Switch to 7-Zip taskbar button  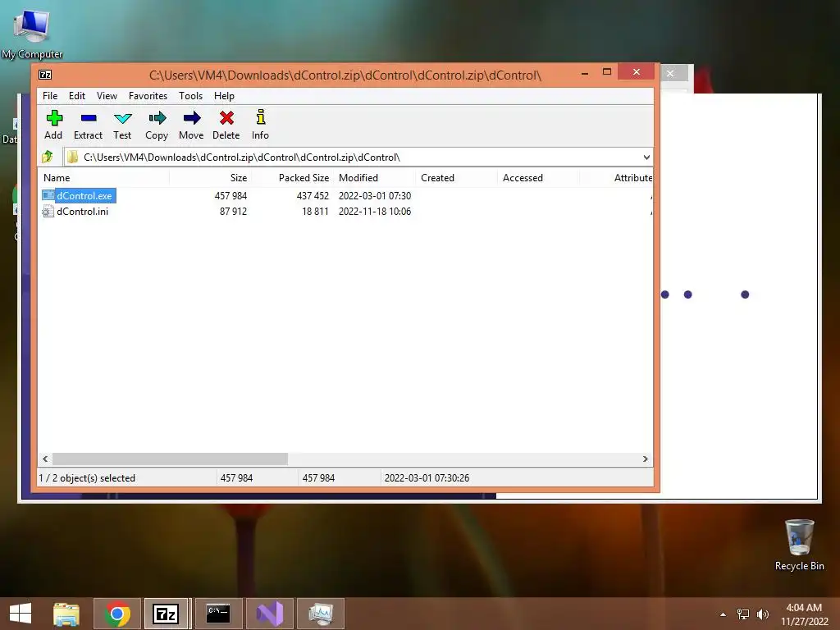click(x=166, y=614)
